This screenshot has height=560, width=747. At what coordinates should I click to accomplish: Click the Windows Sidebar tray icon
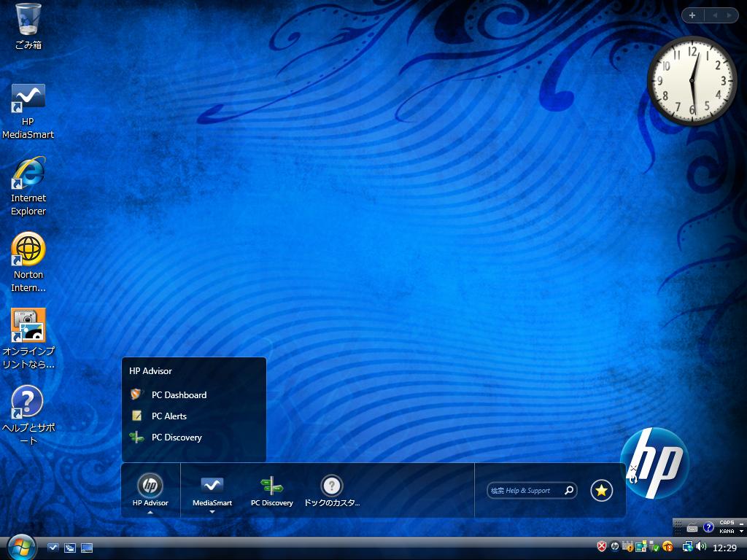pos(640,546)
